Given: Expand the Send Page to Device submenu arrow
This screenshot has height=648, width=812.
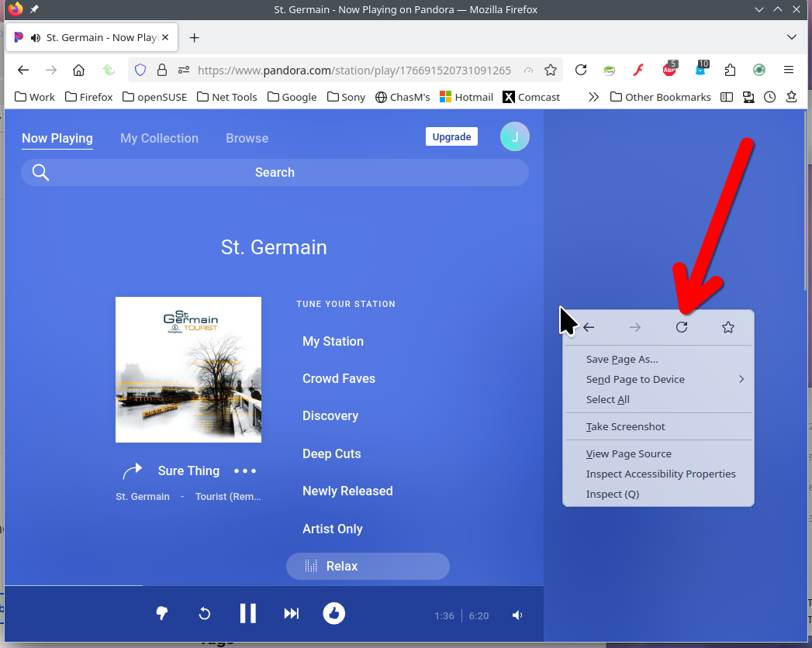Looking at the screenshot, I should tap(741, 379).
